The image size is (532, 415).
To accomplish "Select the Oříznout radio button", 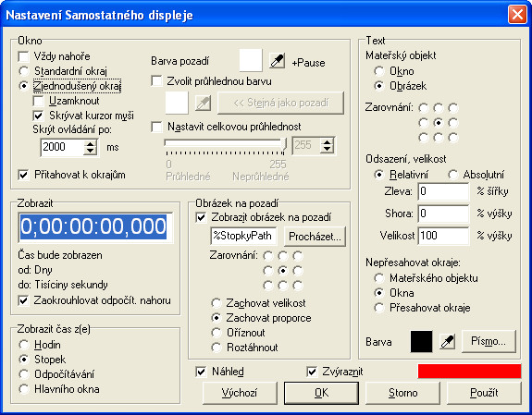I will tap(216, 333).
